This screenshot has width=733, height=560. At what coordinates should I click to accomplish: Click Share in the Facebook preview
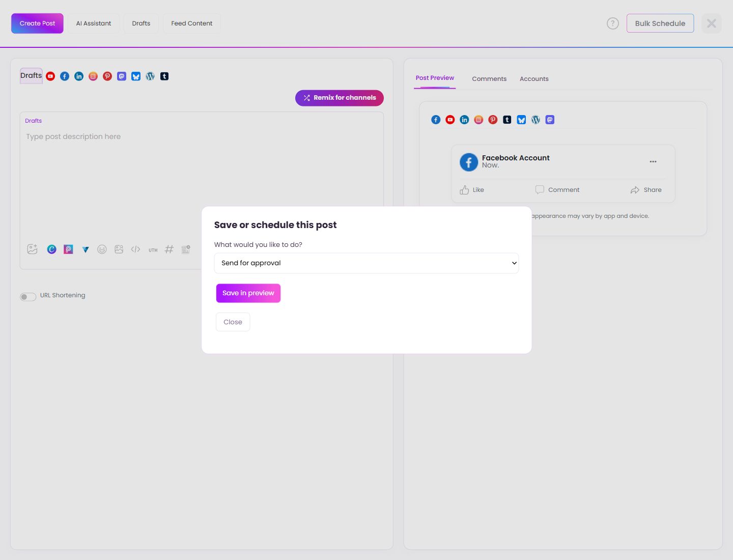(646, 190)
